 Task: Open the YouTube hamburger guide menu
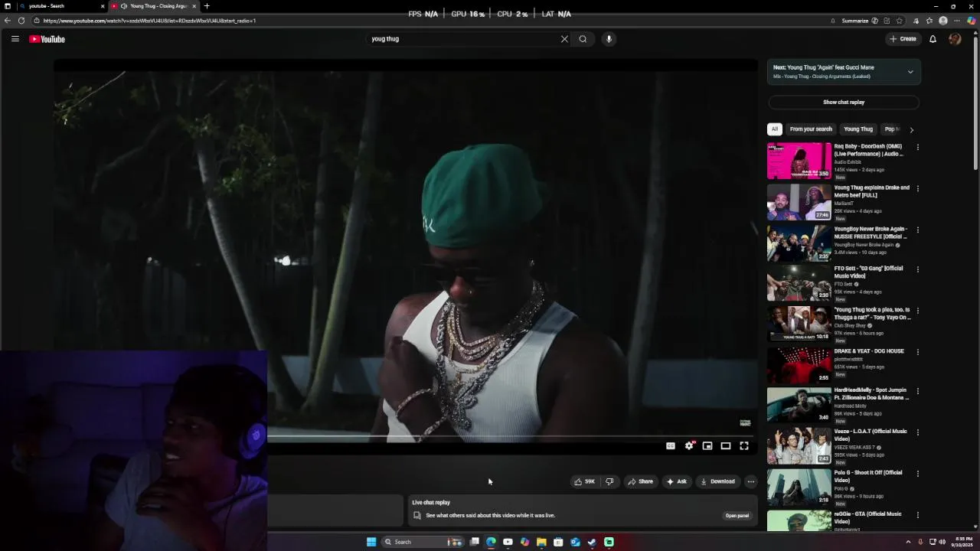tap(15, 39)
